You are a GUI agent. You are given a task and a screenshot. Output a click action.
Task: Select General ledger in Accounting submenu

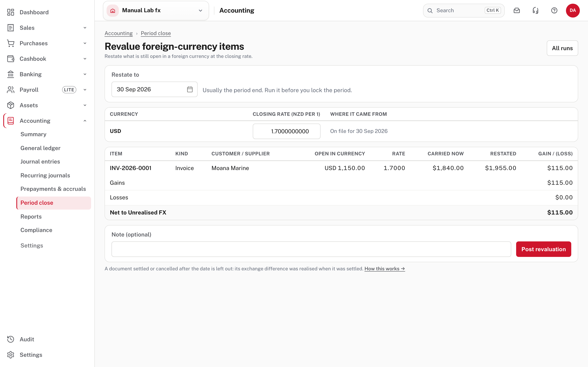pyautogui.click(x=40, y=148)
